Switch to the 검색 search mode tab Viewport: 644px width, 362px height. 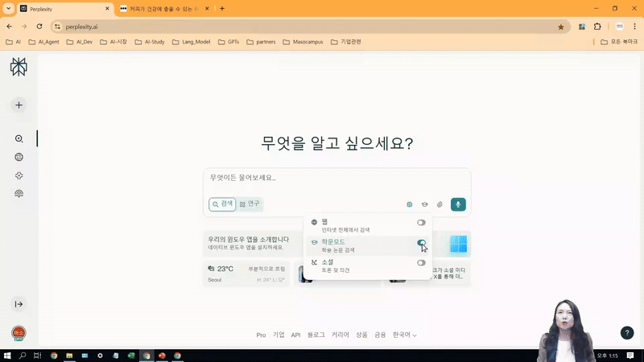tap(222, 204)
